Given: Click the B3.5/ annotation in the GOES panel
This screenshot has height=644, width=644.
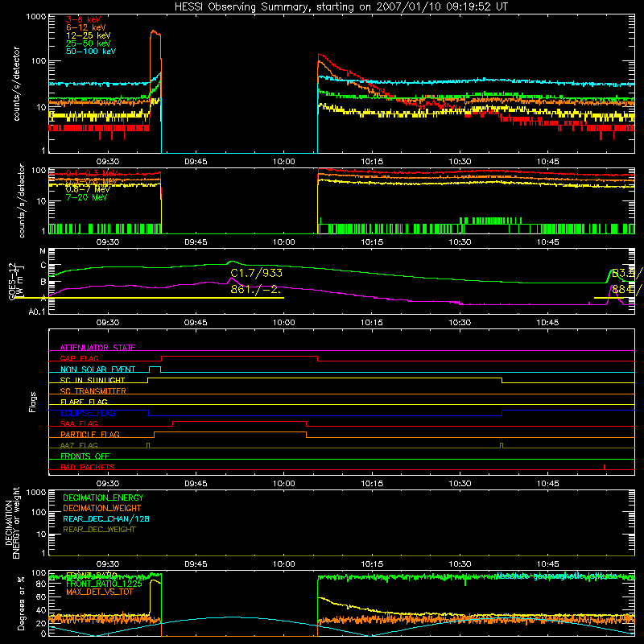Looking at the screenshot, I should [x=627, y=273].
